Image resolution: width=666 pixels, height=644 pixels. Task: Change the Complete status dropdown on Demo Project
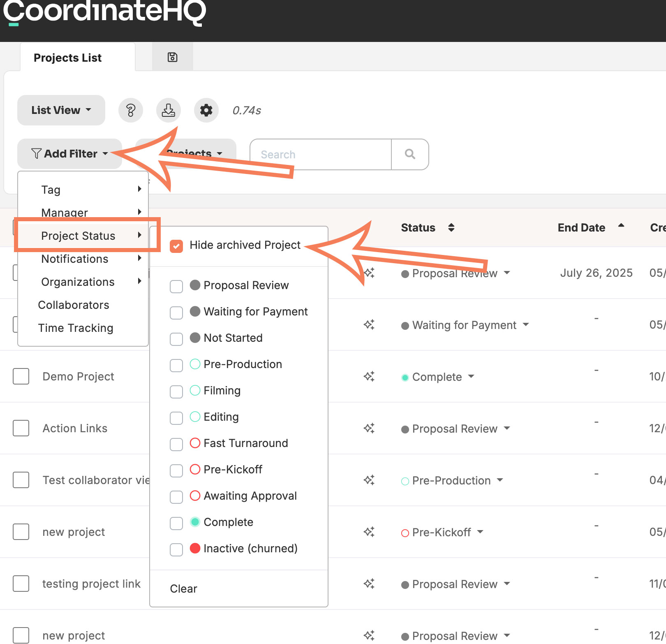tap(438, 377)
